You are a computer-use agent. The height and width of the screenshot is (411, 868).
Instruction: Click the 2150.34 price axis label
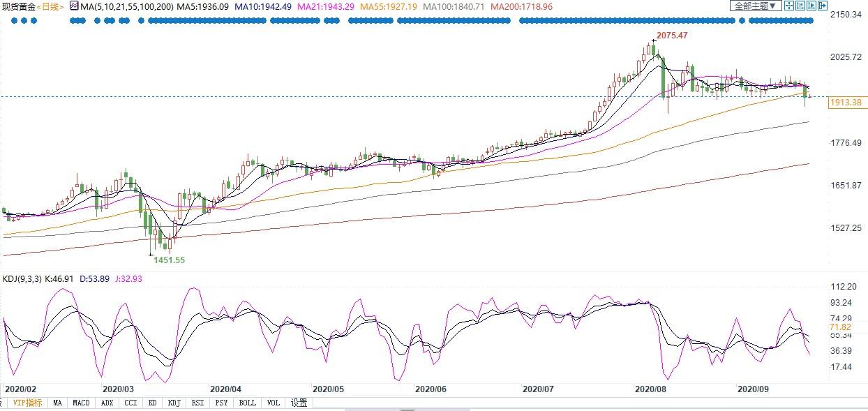[x=847, y=15]
